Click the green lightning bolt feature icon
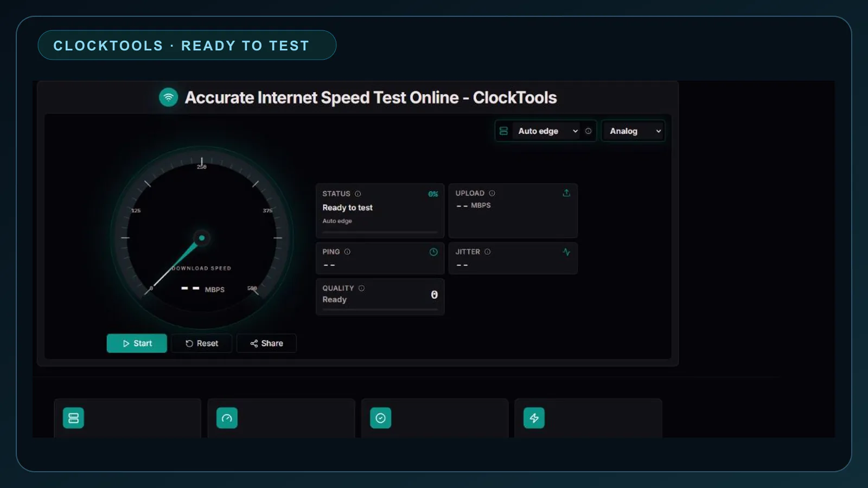The height and width of the screenshot is (488, 868). [x=534, y=418]
